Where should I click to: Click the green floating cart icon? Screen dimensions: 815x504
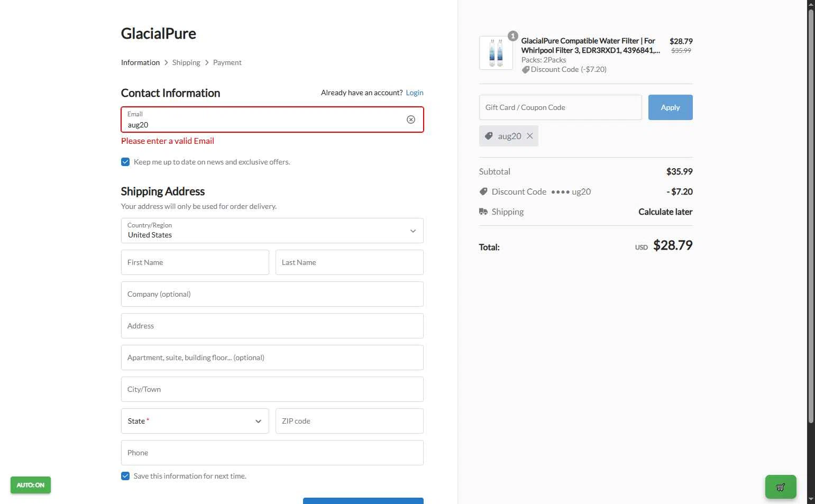(781, 487)
